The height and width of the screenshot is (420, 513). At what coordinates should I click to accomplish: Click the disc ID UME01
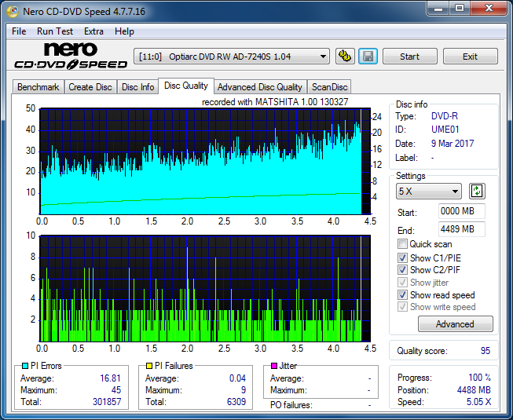pyautogui.click(x=445, y=130)
